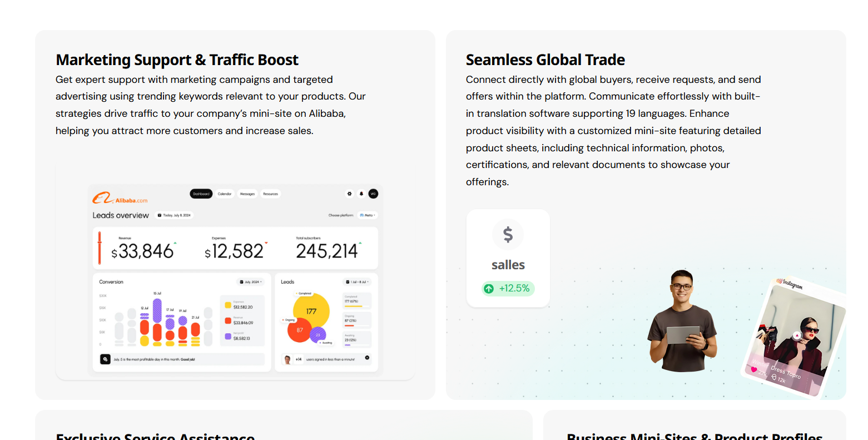Click the notification bell icon
The height and width of the screenshot is (440, 868).
(x=361, y=194)
